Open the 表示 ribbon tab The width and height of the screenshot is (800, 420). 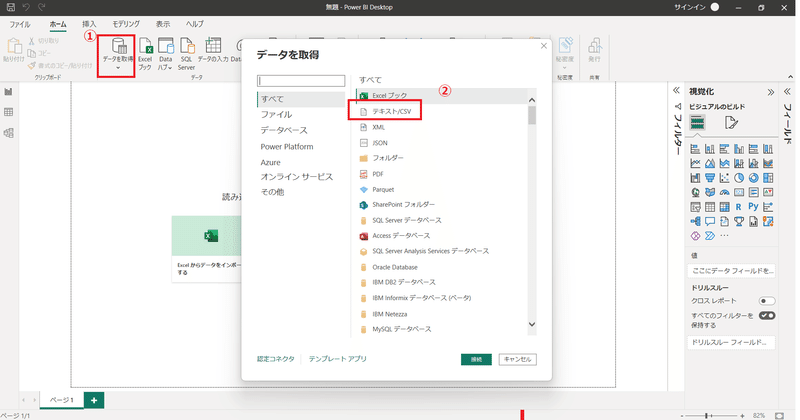coord(163,24)
